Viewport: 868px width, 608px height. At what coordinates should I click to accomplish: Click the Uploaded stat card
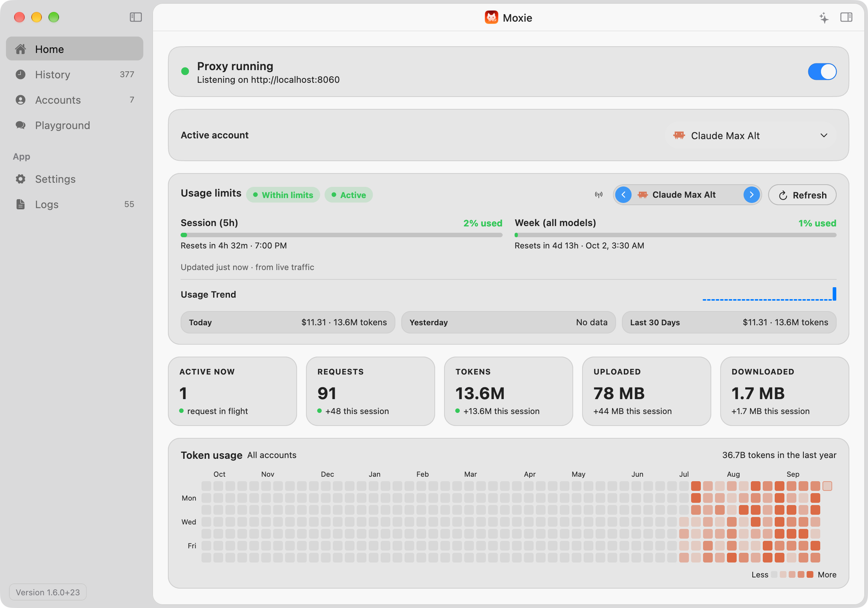point(646,391)
